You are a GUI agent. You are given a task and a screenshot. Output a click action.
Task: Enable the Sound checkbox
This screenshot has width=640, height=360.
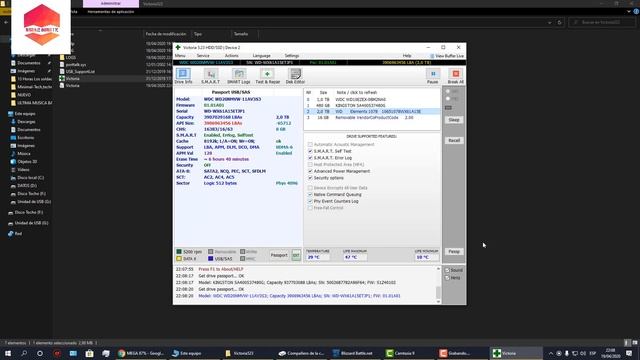click(447, 270)
